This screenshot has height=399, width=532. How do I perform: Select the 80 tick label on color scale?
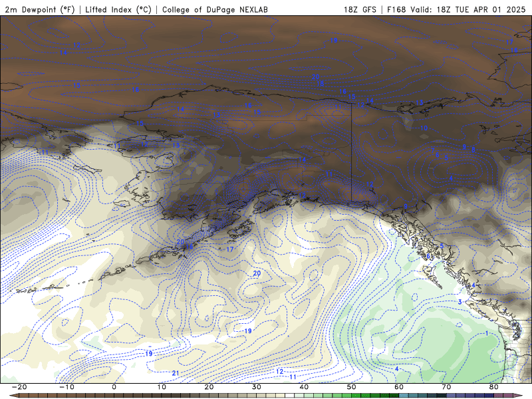[494, 387]
